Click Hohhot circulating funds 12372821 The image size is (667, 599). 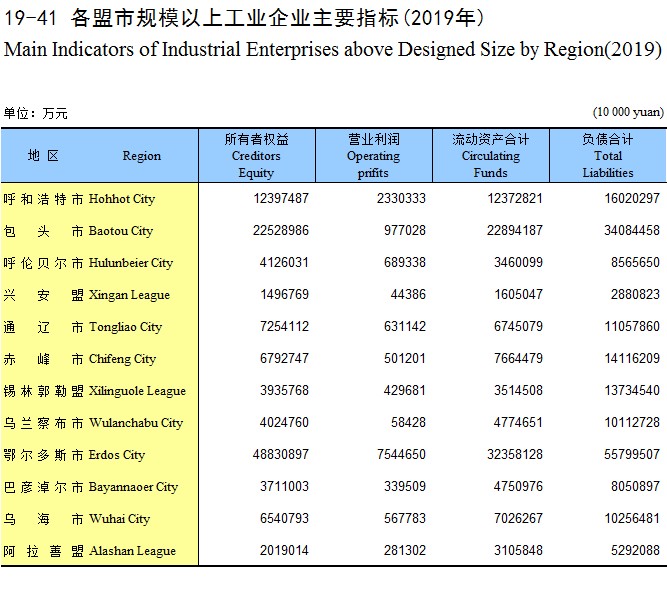point(515,198)
